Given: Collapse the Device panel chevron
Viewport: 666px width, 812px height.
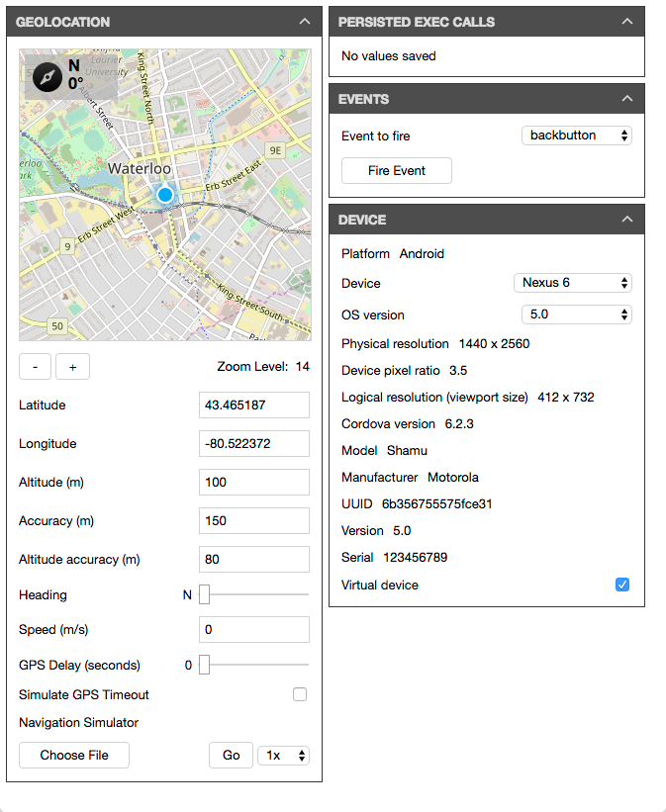Looking at the screenshot, I should click(625, 220).
